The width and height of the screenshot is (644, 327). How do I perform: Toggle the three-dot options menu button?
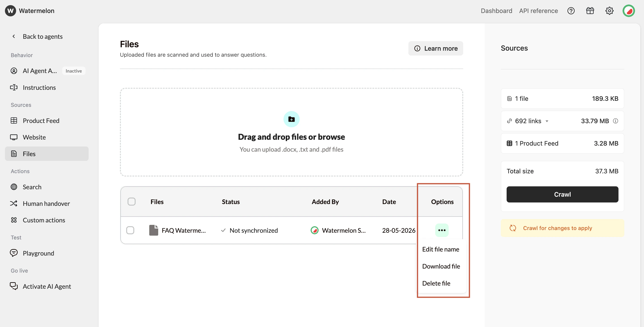point(442,230)
